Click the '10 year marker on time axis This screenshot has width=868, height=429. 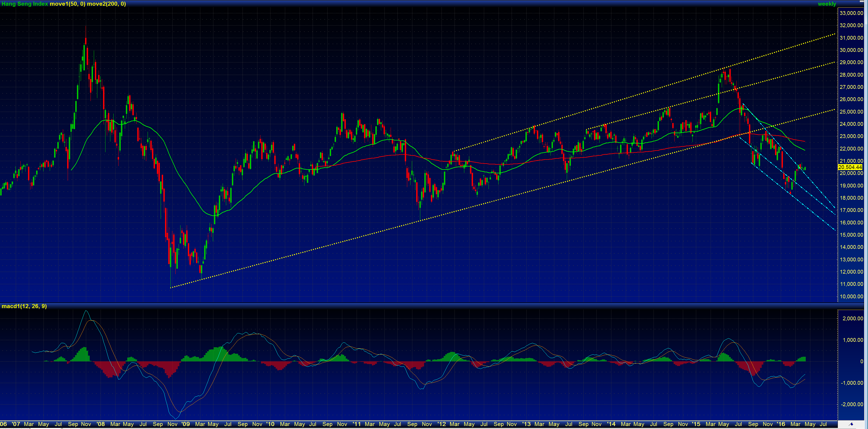pos(270,424)
